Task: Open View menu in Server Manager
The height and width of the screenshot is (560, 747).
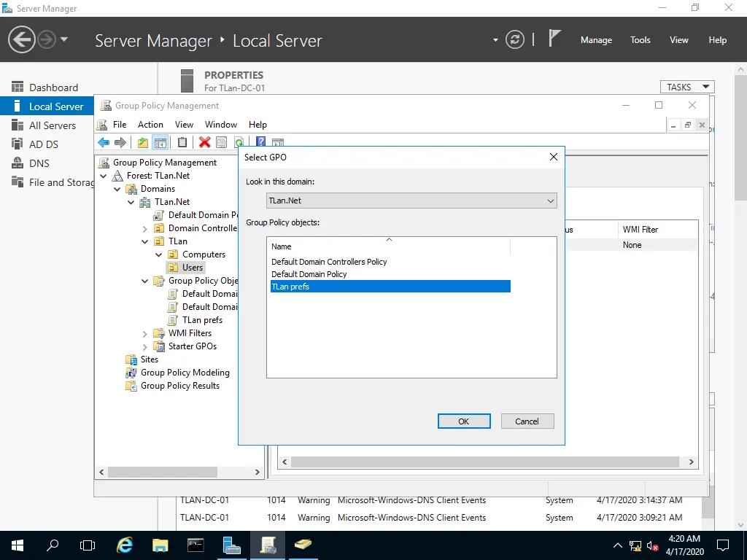Action: point(679,40)
